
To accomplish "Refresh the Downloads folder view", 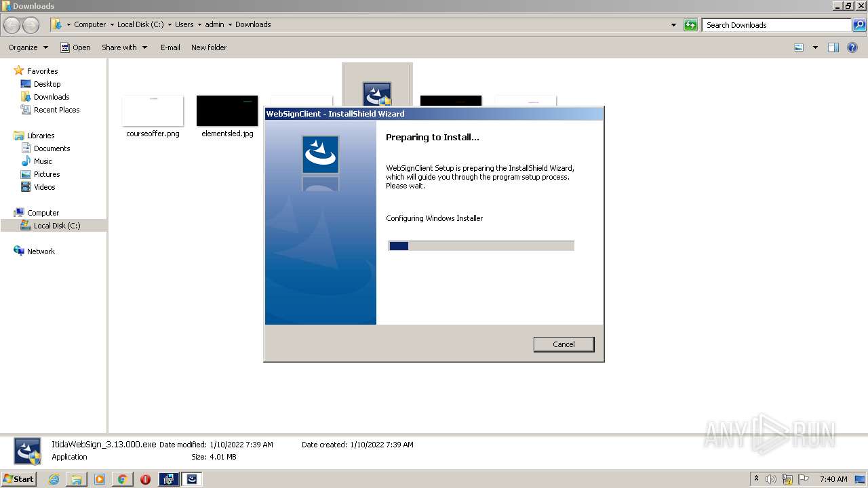I will pyautogui.click(x=690, y=25).
